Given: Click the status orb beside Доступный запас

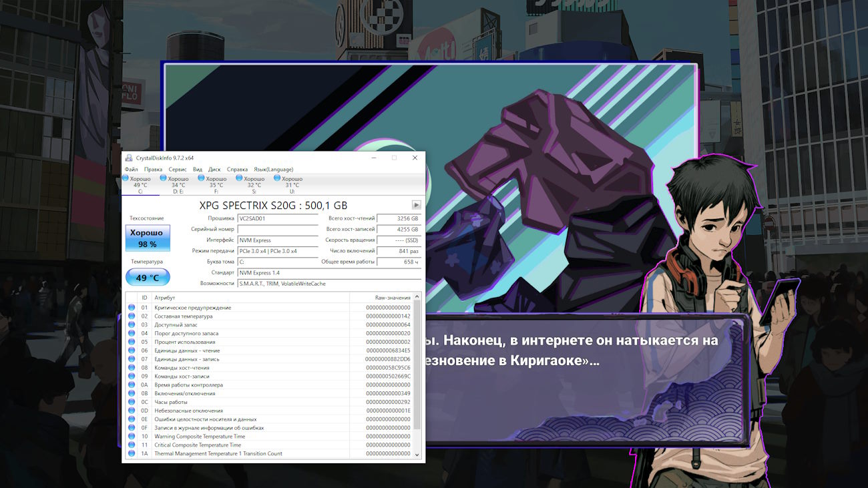Looking at the screenshot, I should [132, 324].
